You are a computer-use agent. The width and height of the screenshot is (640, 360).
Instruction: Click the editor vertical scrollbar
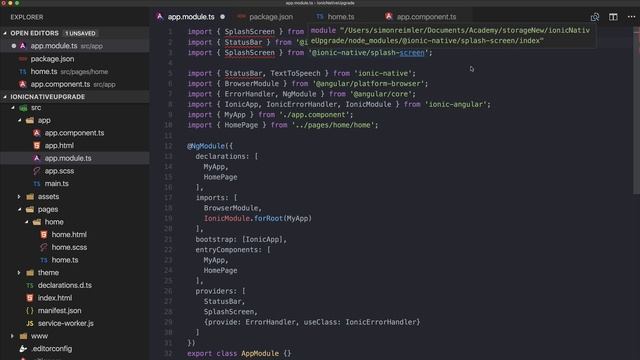coord(637,110)
